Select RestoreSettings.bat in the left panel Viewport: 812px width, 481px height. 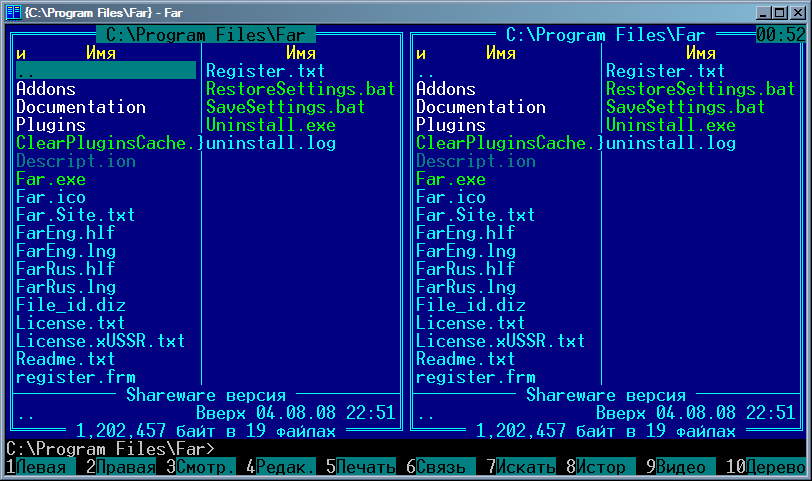(300, 89)
